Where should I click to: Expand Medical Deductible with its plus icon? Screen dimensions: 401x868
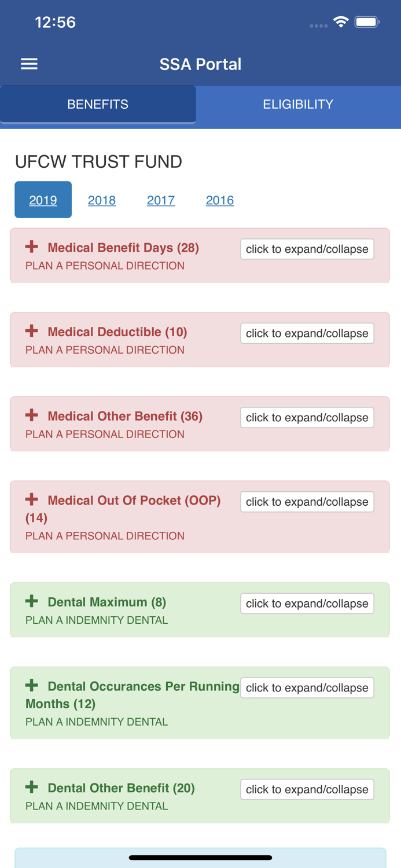coord(31,330)
